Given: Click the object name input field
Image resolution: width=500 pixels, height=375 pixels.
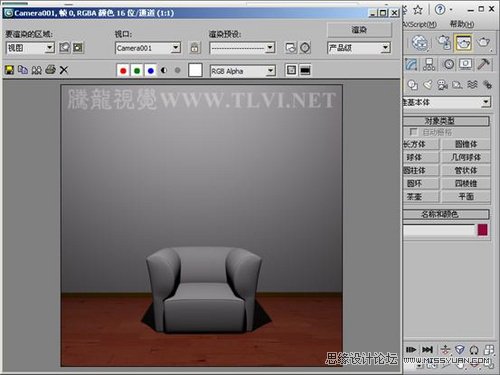Looking at the screenshot, I should pos(439,230).
